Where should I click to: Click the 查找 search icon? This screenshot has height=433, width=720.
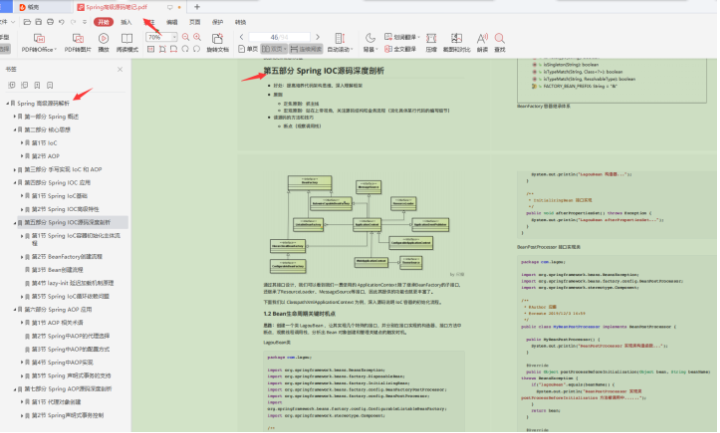click(x=500, y=39)
